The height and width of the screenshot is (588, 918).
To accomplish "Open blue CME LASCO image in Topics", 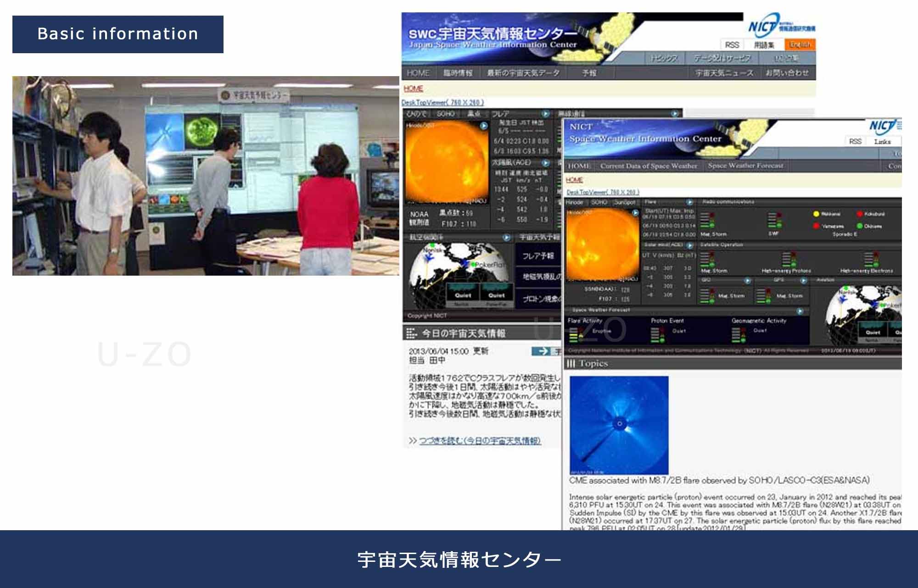I will (x=619, y=426).
